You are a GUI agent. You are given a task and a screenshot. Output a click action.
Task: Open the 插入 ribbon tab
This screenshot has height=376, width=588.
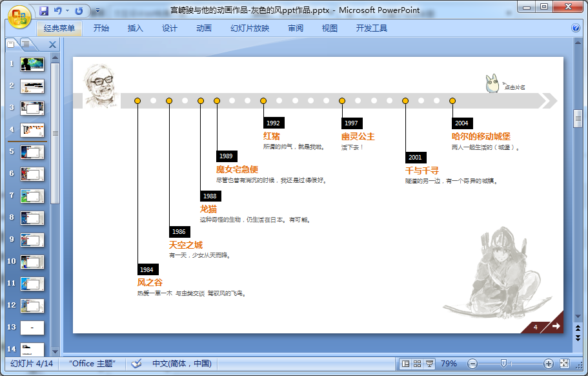136,28
